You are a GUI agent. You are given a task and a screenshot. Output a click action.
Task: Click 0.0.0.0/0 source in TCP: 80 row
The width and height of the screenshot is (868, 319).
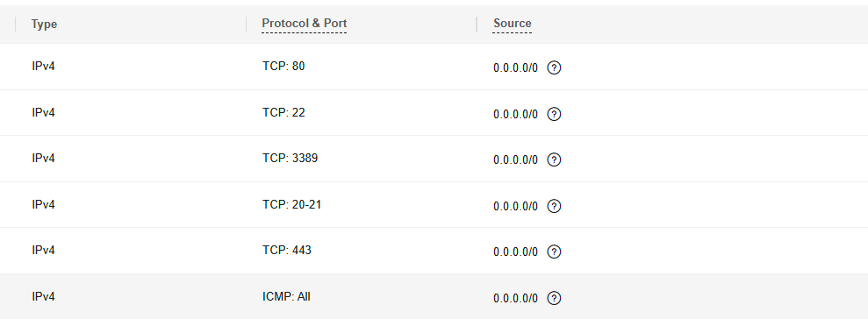pyautogui.click(x=515, y=68)
